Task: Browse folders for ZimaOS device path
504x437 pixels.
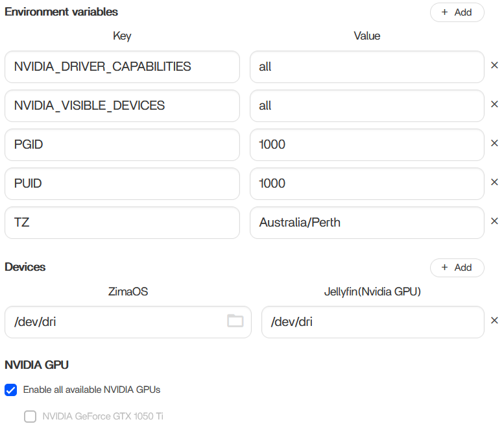Action: (235, 321)
